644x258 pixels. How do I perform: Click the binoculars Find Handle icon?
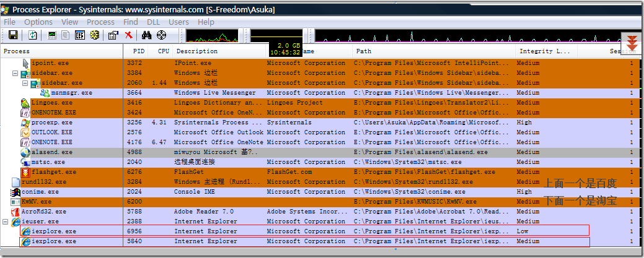tap(147, 35)
